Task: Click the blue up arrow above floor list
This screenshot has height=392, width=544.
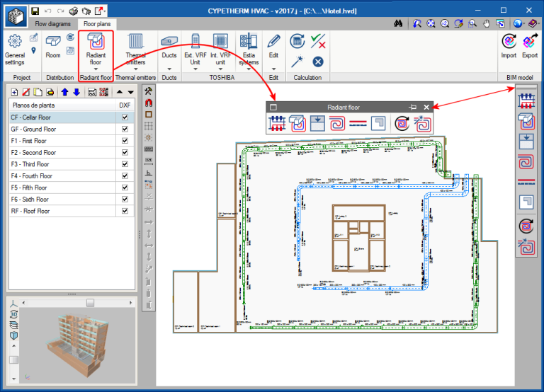Action: 64,92
